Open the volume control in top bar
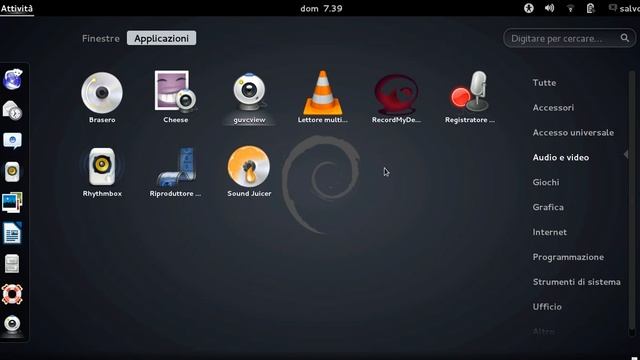Screen dimensions: 640x360 549,8
